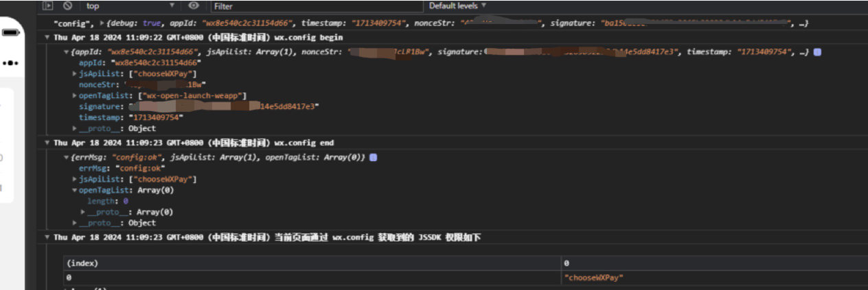
Task: Toggle the console sidebar panel icon
Action: coord(48,5)
